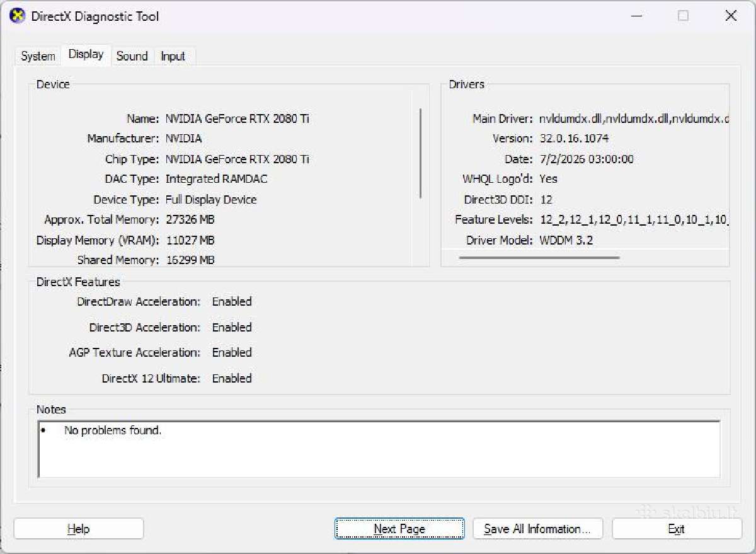Click the Device panel vertical scrollbar
Viewport: 756px width, 554px height.
click(x=420, y=154)
